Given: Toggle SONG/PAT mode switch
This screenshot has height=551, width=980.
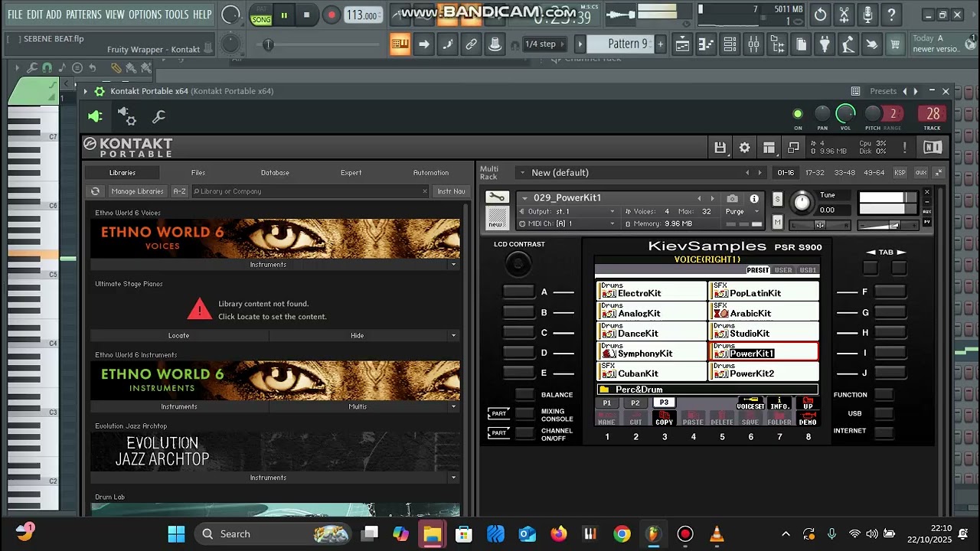Looking at the screenshot, I should tap(261, 15).
